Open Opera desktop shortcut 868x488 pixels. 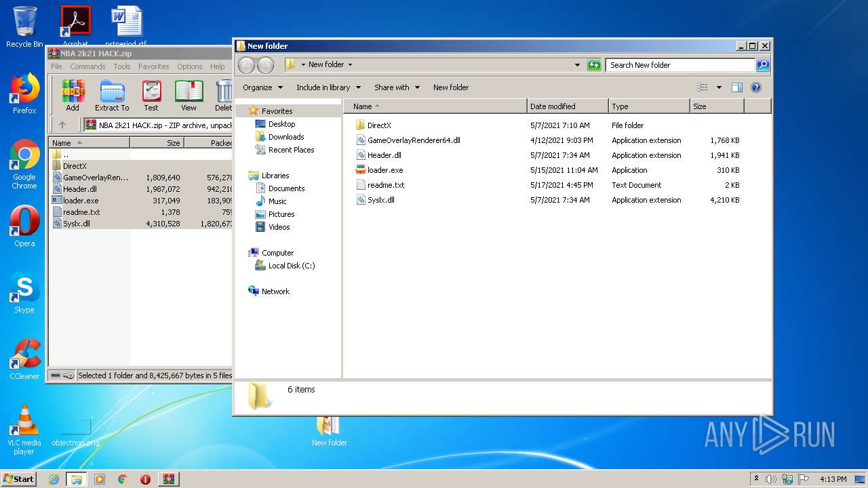[x=24, y=226]
